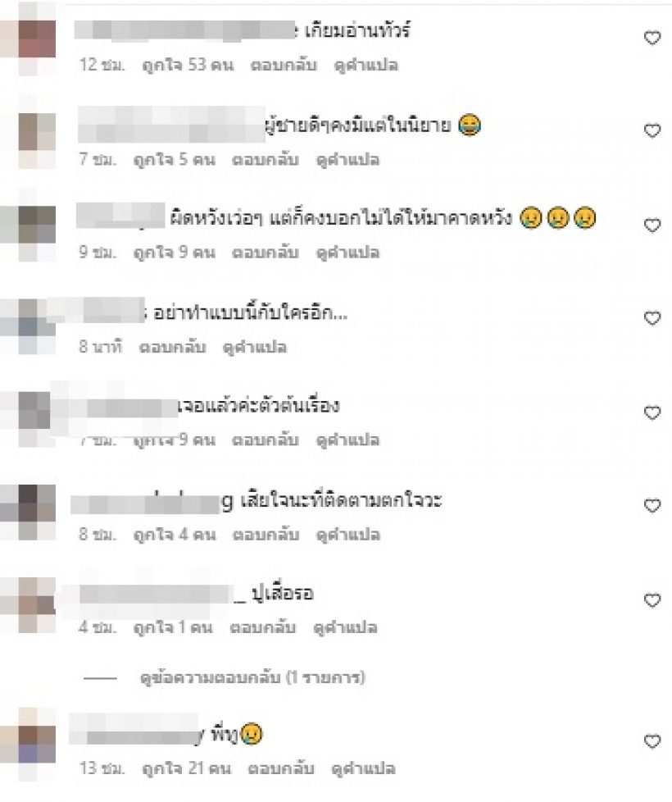Like the 'เจอแล้วค่ะตัวต้นเรื่อง' comment heart
The width and height of the screenshot is (672, 802).
tap(652, 412)
